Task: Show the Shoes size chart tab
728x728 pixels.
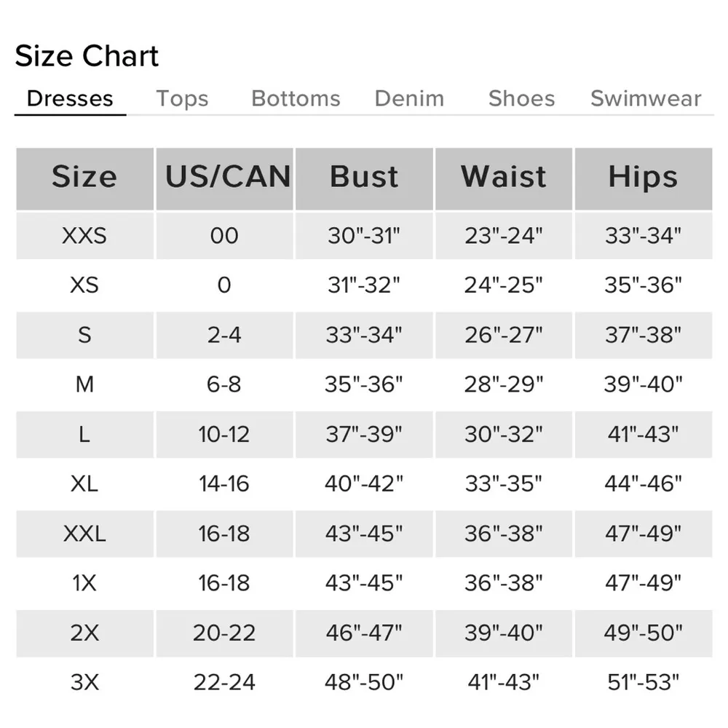Action: click(x=521, y=98)
